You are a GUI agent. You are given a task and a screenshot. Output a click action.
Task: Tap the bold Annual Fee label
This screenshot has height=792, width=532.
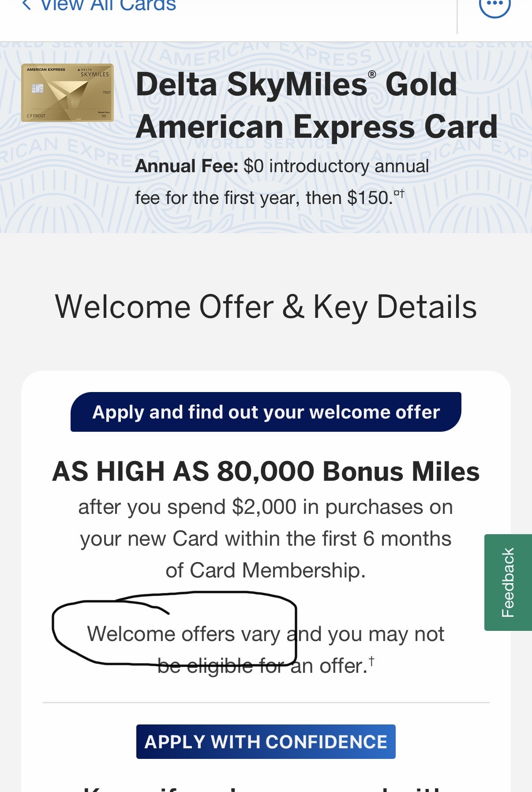pos(187,166)
